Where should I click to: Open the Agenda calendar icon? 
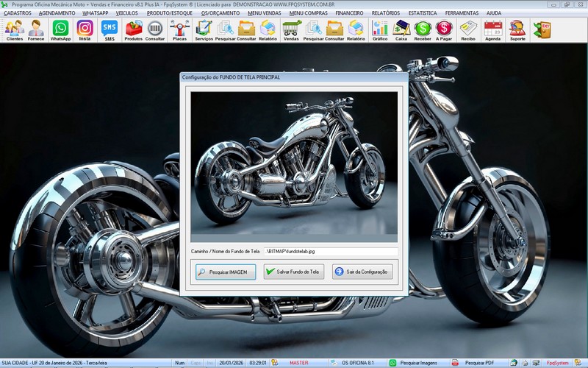tap(492, 30)
